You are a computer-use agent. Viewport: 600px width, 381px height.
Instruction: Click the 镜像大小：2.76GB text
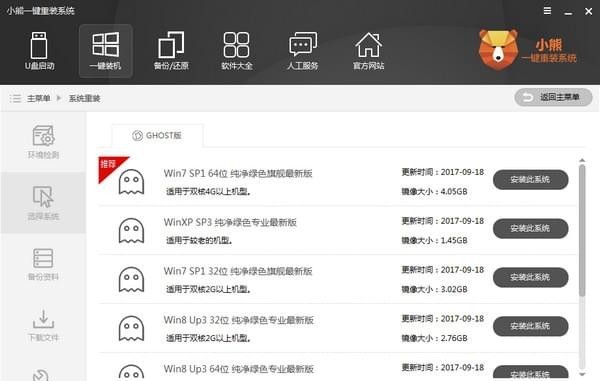click(x=434, y=339)
